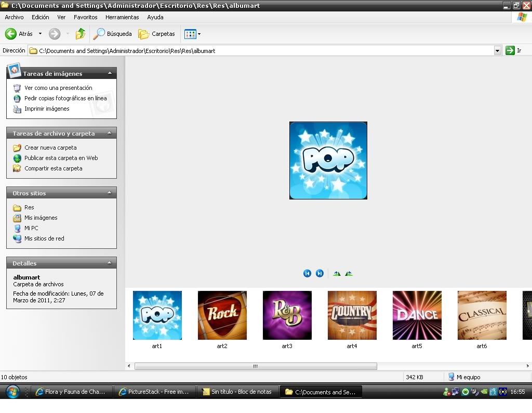Open the Views icon dropdown
This screenshot has width=532, height=413.
coord(192,34)
